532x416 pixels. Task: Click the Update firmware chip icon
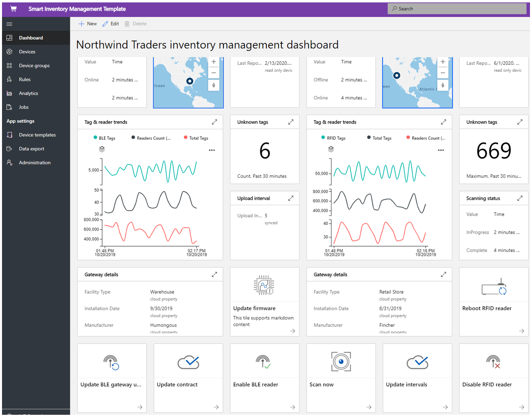point(264,285)
